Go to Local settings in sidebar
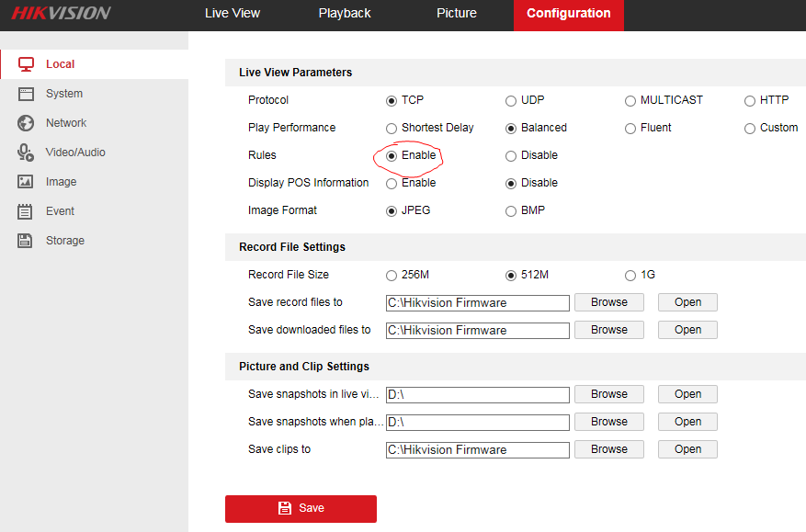The height and width of the screenshot is (532, 806). [x=94, y=64]
